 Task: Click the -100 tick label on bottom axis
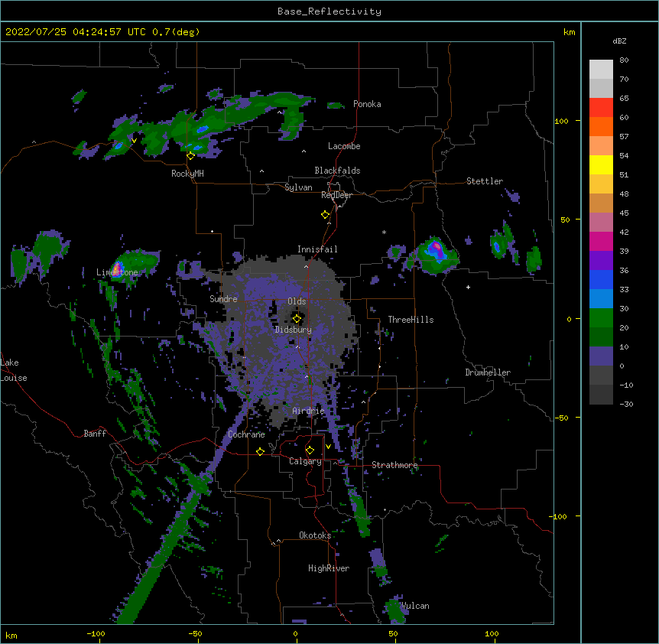(96, 633)
